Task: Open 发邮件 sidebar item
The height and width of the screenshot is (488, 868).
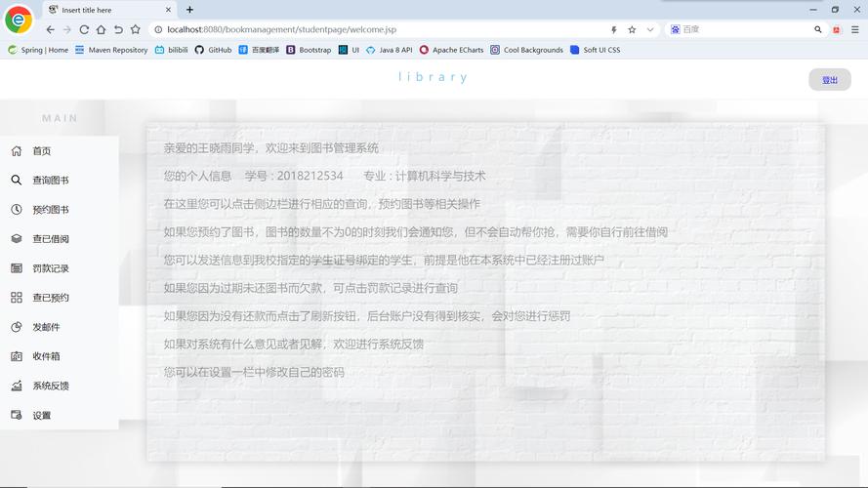Action: coord(60,327)
